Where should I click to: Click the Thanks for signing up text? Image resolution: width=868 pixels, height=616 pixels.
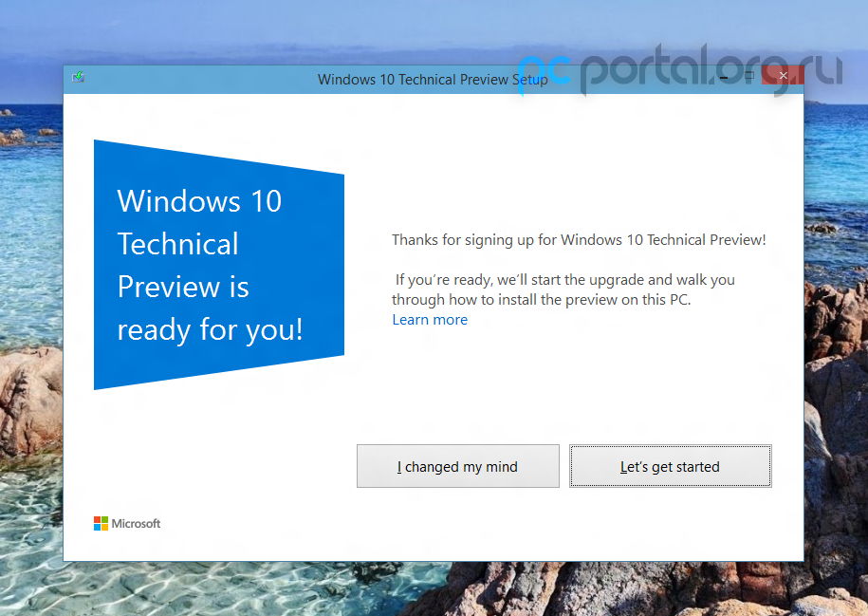tap(579, 240)
